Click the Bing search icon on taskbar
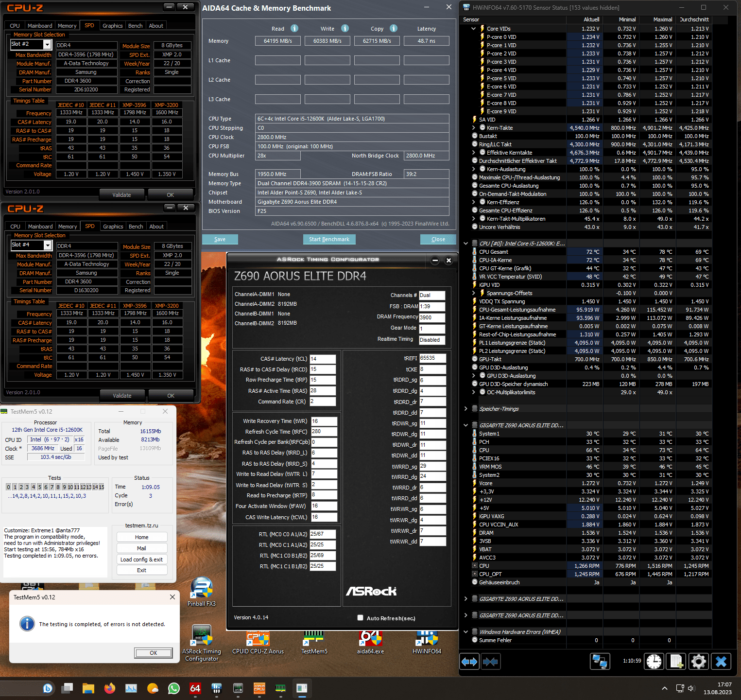The height and width of the screenshot is (700, 741). 48,688
